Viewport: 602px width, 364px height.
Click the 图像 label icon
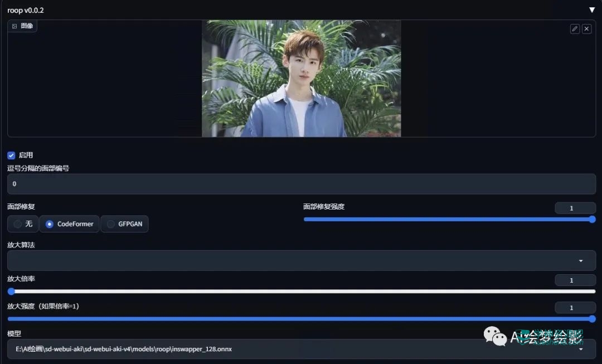[x=14, y=26]
